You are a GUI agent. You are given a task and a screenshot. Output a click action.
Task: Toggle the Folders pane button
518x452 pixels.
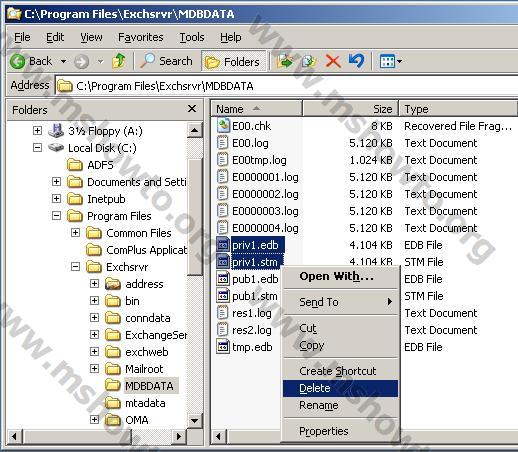click(233, 62)
